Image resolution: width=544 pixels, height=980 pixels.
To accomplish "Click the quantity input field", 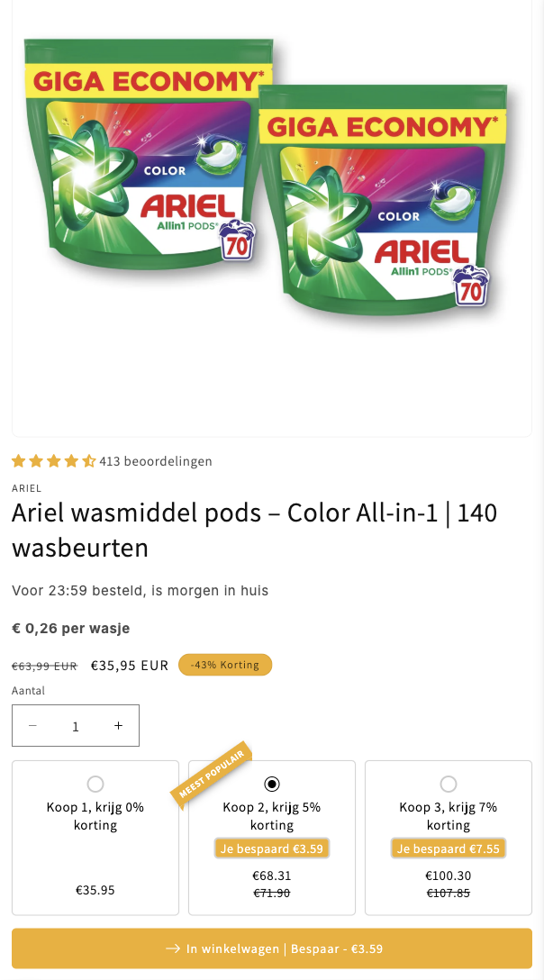I will [x=76, y=726].
